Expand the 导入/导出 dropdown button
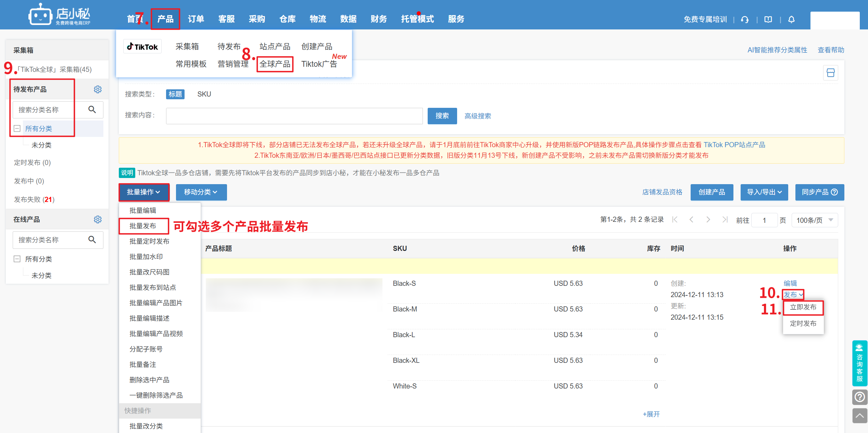Screen dimensions: 868x433 click(x=764, y=192)
